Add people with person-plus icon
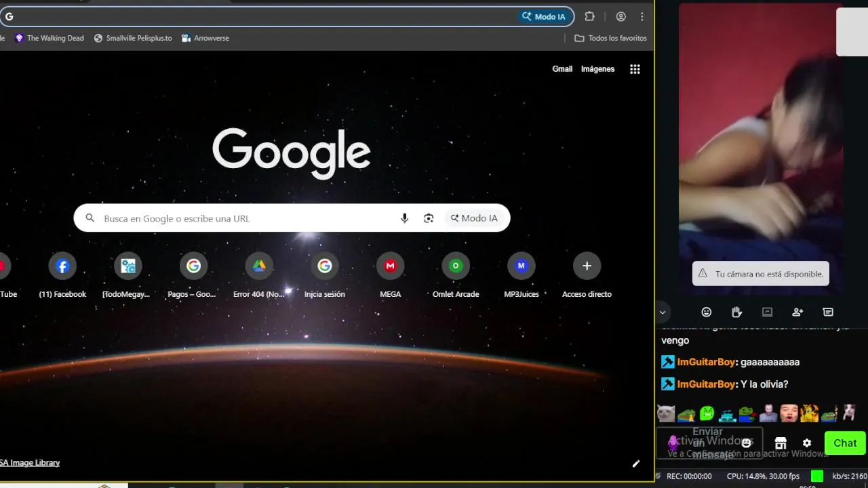The image size is (868, 488). click(x=797, y=312)
